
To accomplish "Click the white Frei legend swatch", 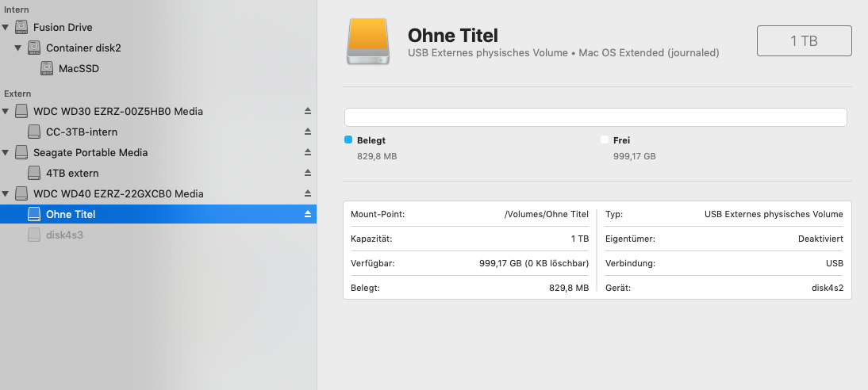I will [605, 140].
